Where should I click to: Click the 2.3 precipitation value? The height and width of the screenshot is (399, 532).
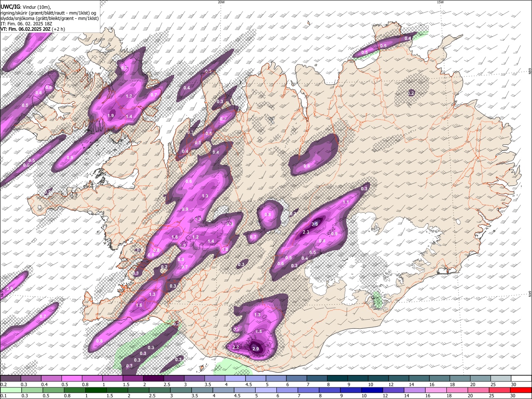click(306, 232)
